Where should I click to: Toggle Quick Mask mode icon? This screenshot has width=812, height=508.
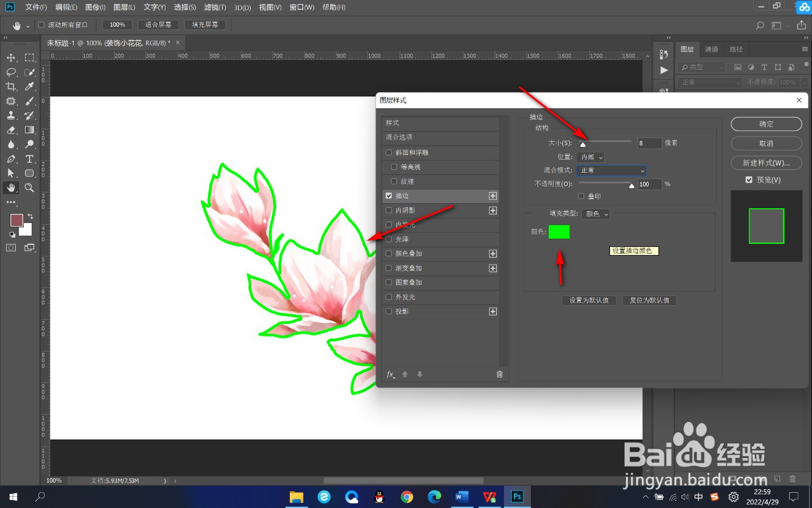[11, 247]
